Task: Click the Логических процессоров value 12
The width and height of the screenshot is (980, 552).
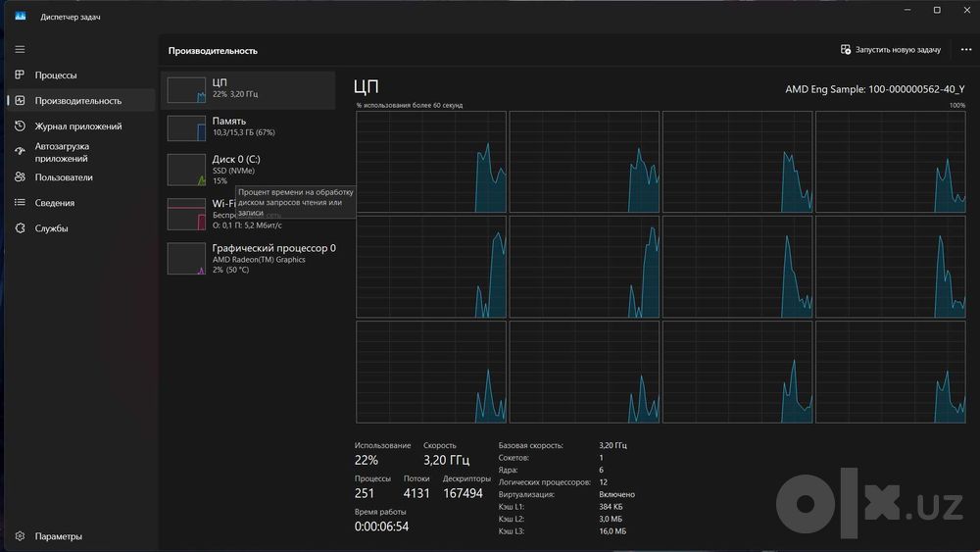Action: [x=603, y=482]
